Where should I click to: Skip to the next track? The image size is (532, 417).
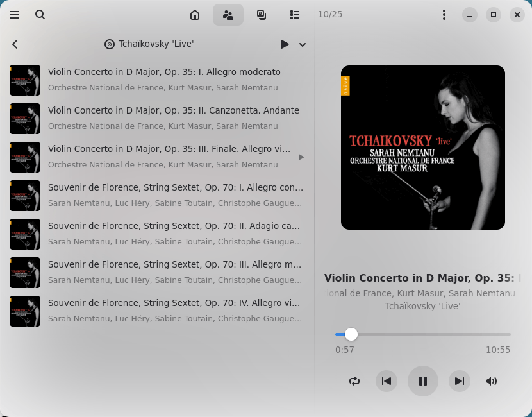click(460, 381)
